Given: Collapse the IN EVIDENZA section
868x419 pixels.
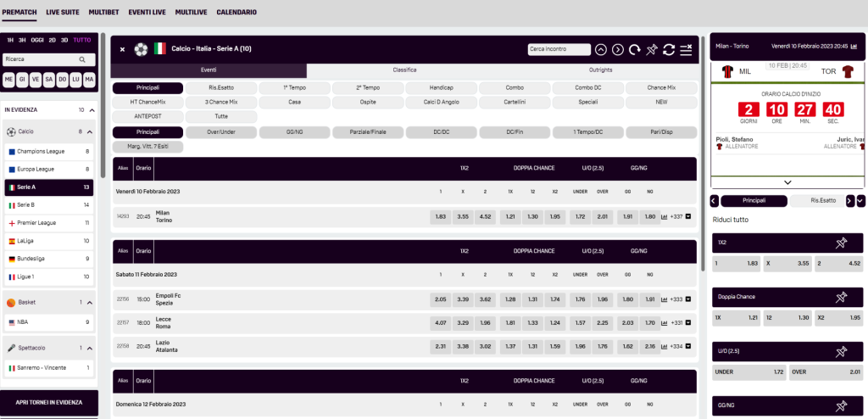Looking at the screenshot, I should pyautogui.click(x=92, y=110).
